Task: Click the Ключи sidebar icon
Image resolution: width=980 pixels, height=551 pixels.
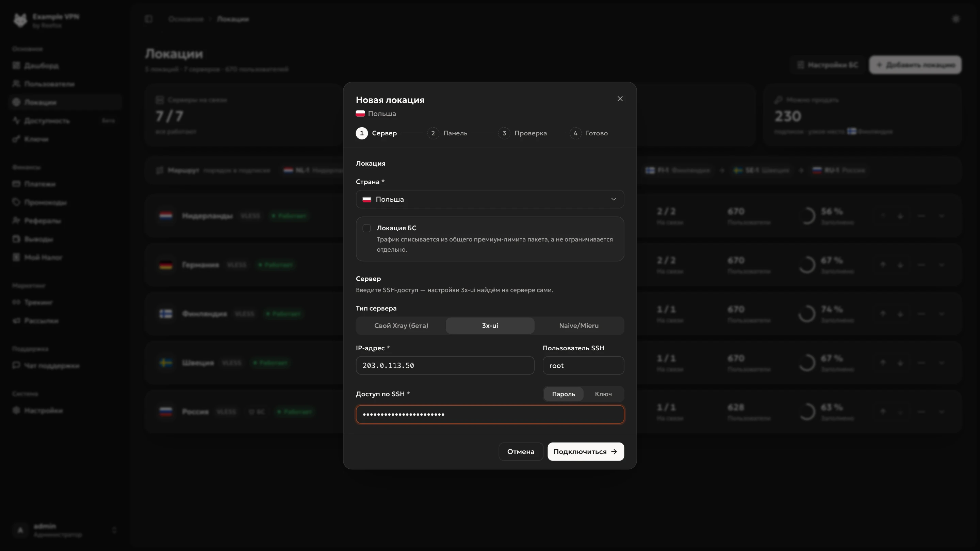Action: tap(16, 139)
